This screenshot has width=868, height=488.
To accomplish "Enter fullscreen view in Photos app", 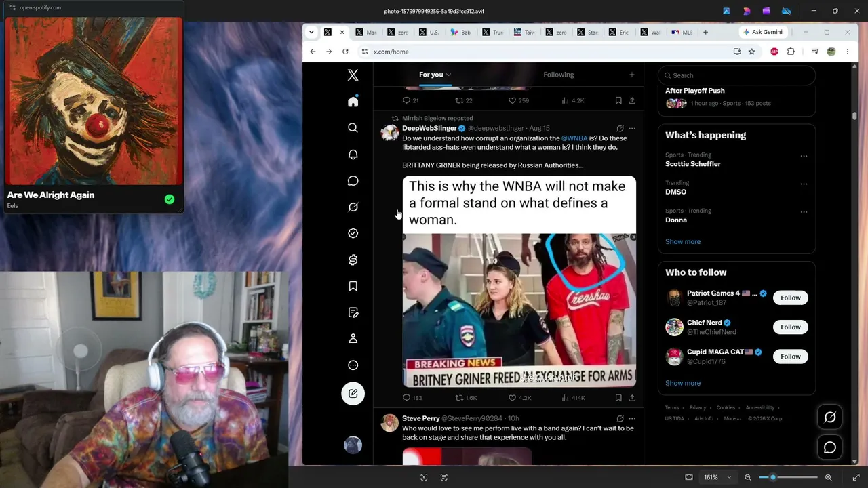I will tap(856, 477).
